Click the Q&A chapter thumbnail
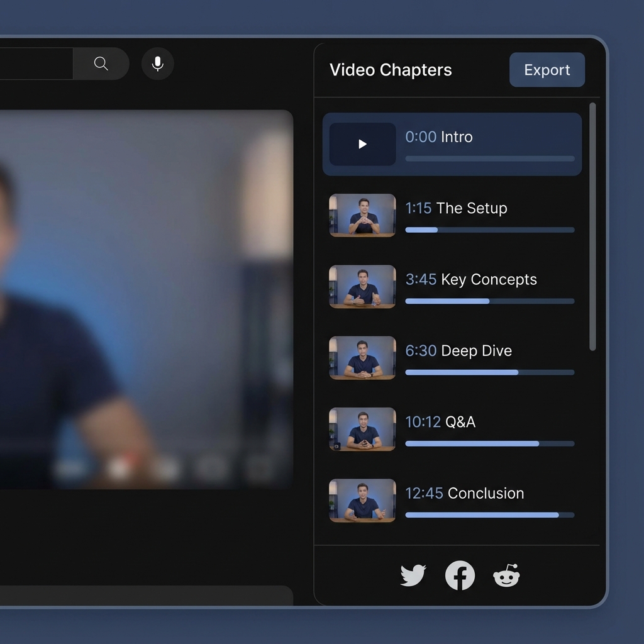Viewport: 644px width, 644px height. [362, 429]
